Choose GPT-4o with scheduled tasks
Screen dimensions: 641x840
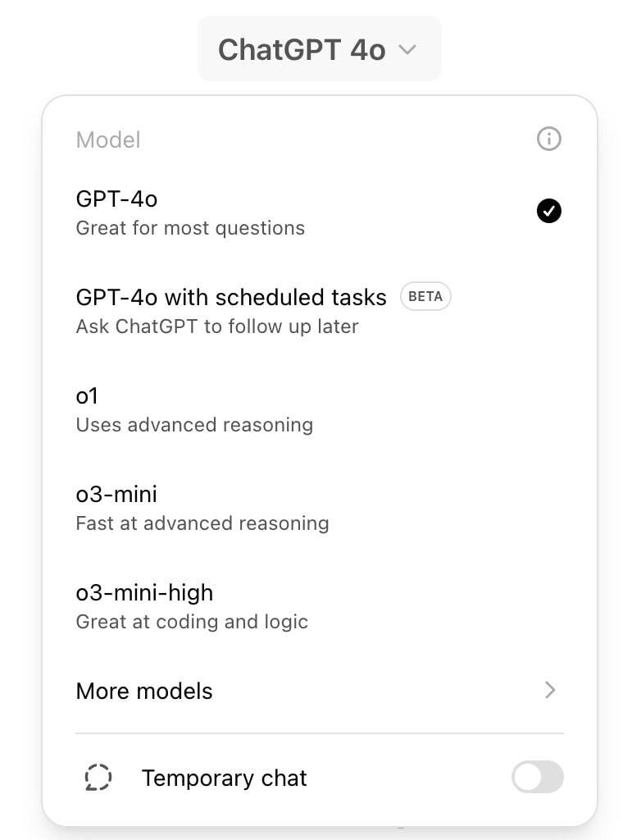tap(230, 297)
